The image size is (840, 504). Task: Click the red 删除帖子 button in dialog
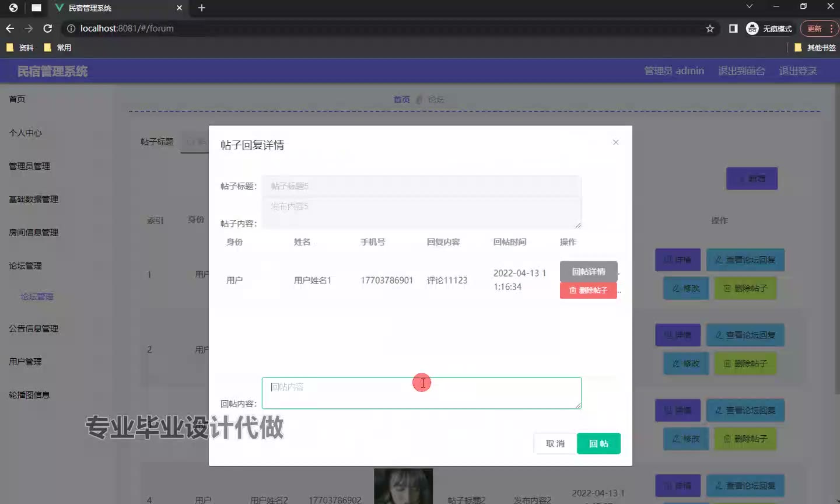(588, 290)
